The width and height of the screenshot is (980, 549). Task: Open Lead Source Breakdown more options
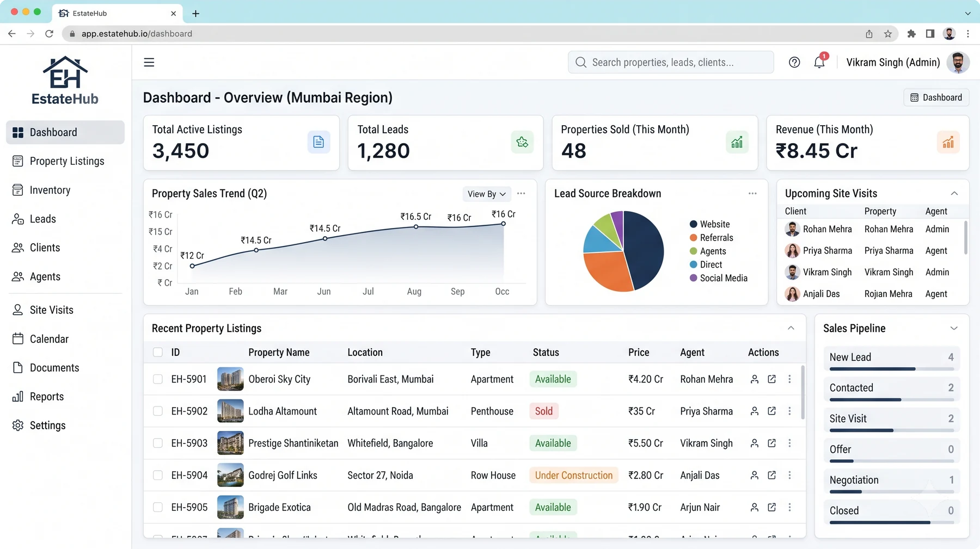[x=752, y=193]
